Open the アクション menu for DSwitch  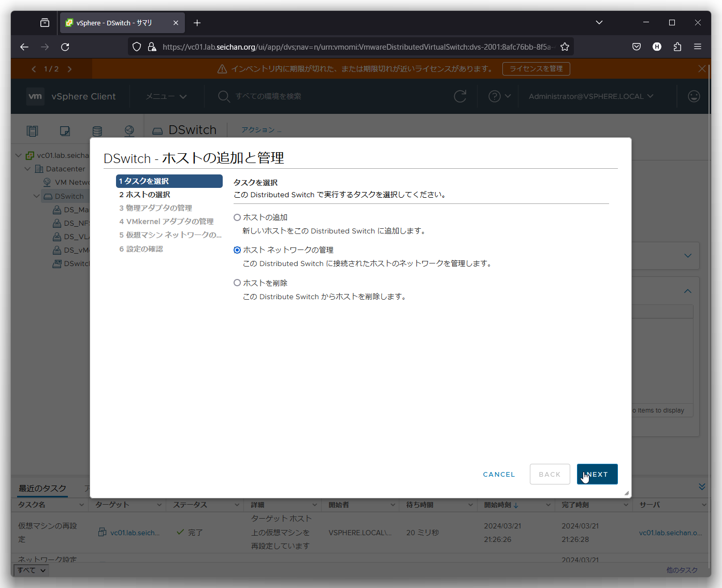(x=261, y=130)
